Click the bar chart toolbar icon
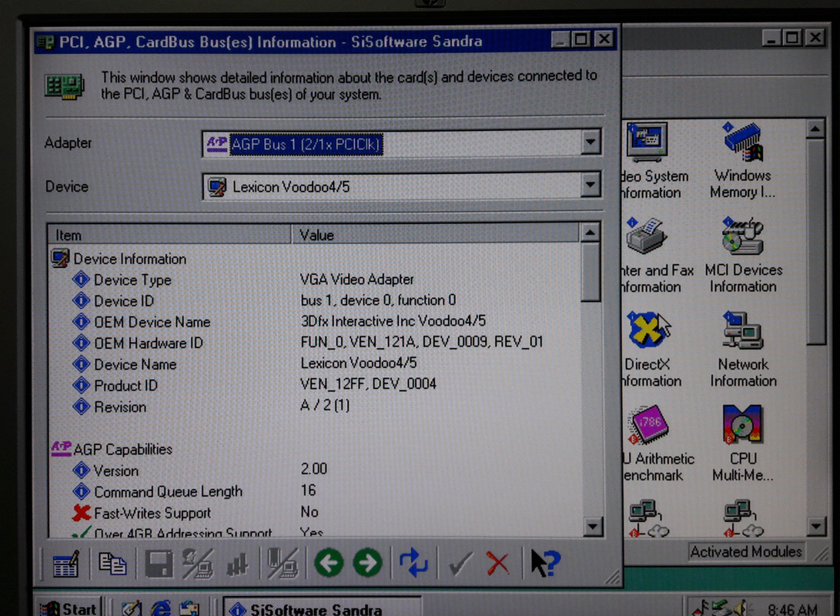The width and height of the screenshot is (840, 616). pos(237,564)
